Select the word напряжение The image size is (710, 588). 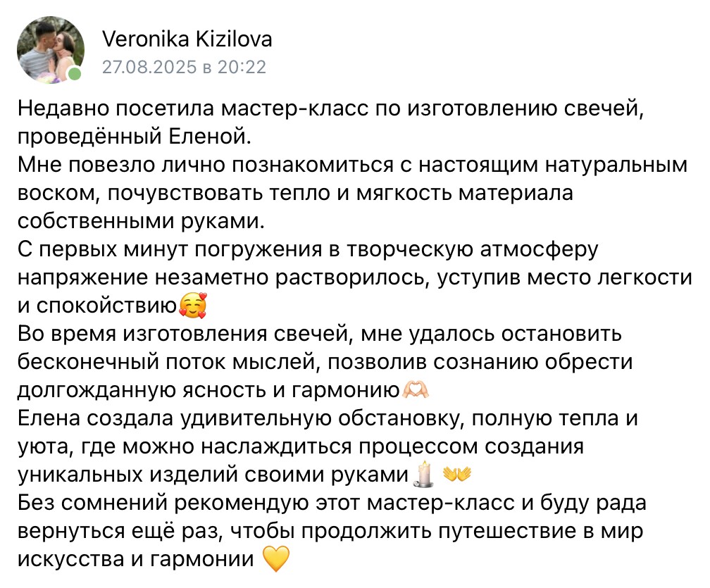(x=83, y=278)
